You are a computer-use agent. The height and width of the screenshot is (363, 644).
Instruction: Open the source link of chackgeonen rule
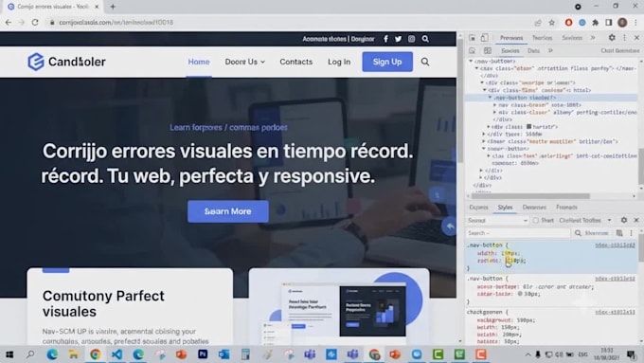tap(615, 313)
